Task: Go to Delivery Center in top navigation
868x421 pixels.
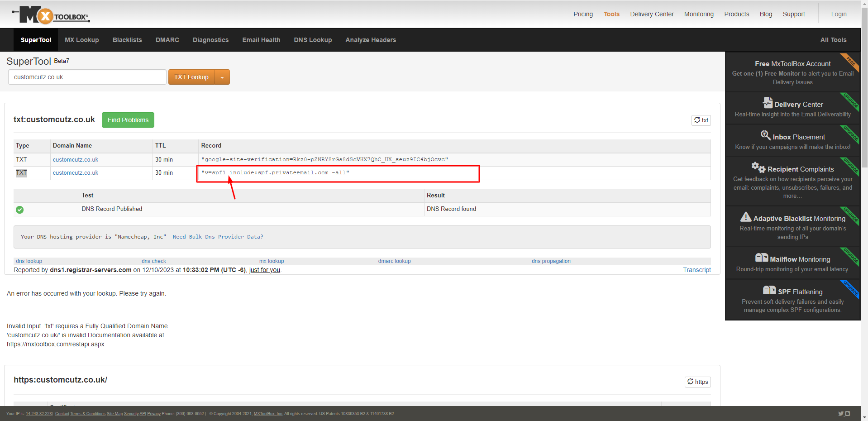Action: point(652,14)
